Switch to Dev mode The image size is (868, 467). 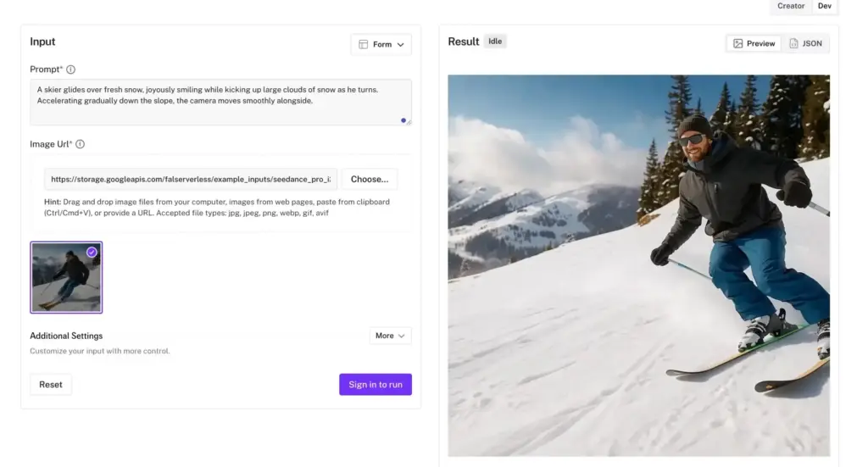coord(824,6)
